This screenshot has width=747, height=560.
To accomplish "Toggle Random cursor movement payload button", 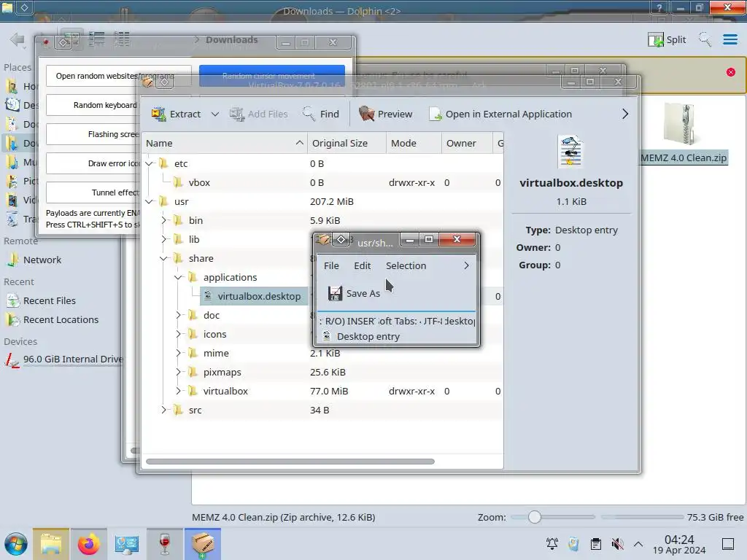I will [x=272, y=76].
